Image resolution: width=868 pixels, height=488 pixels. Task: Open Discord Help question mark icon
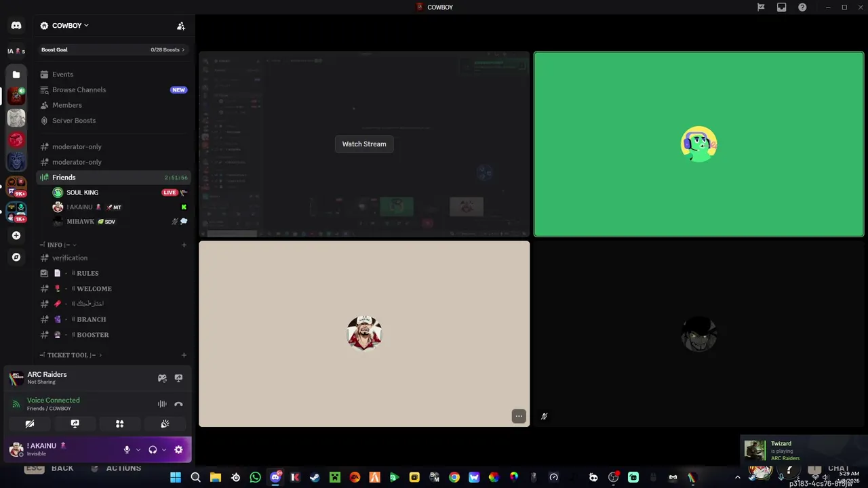coord(802,7)
